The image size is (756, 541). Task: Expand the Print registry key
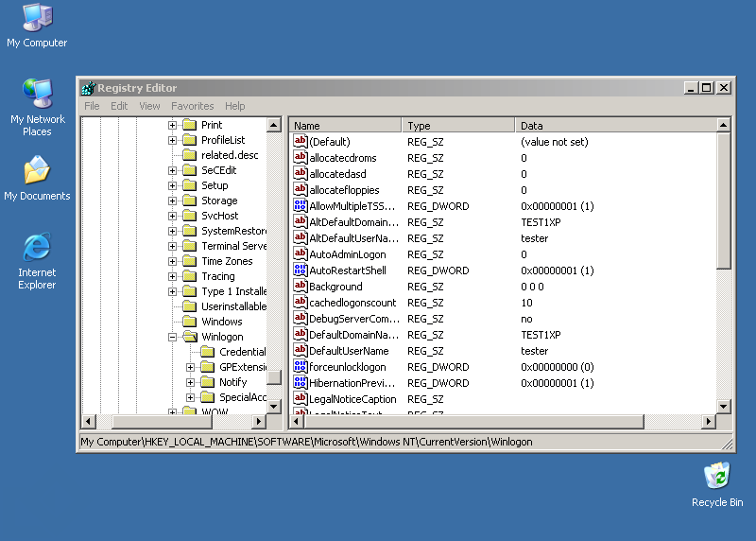click(x=172, y=125)
